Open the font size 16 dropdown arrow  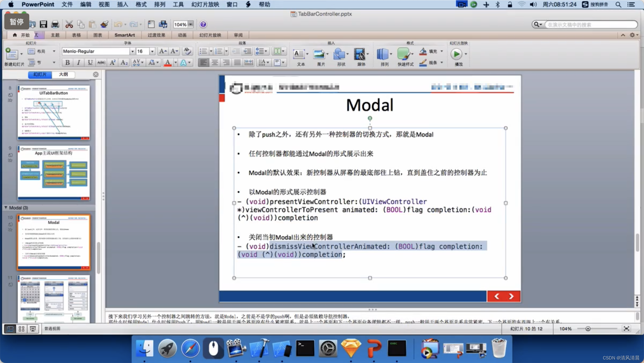(x=152, y=51)
